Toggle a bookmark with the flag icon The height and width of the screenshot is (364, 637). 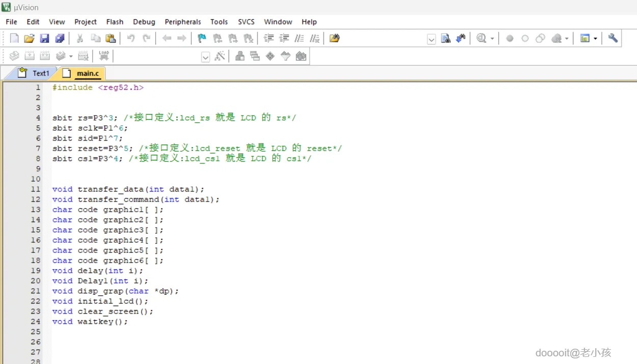(x=202, y=38)
